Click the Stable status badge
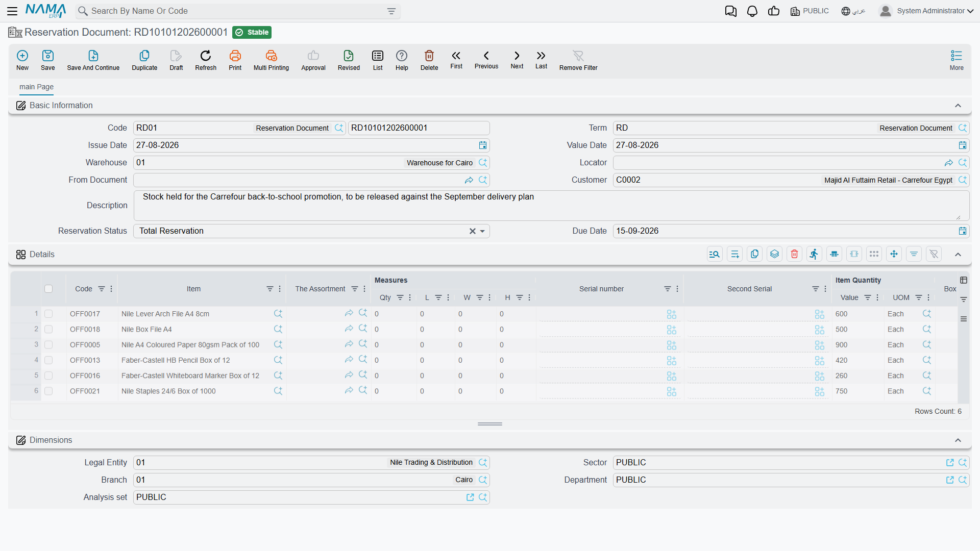Viewport: 980px width, 551px height. 252,32
